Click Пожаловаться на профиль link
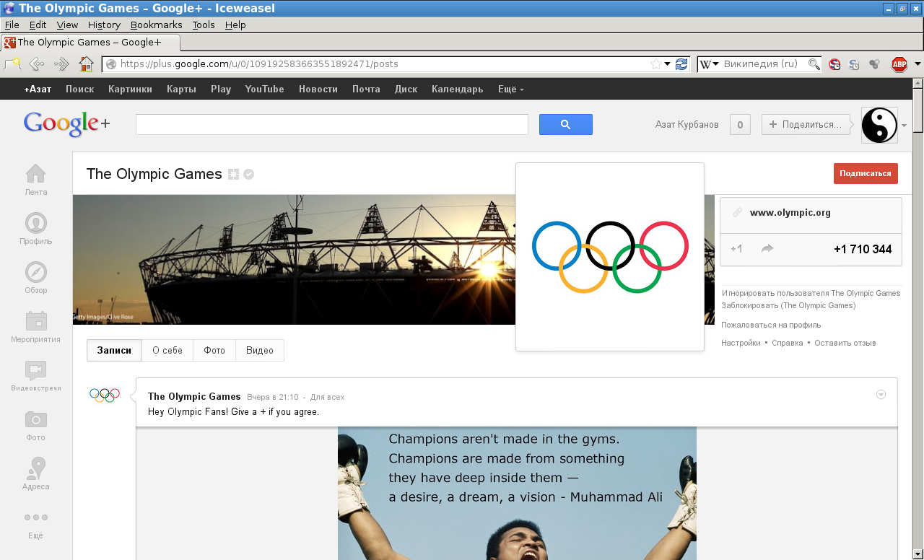Image resolution: width=924 pixels, height=560 pixels. pos(771,325)
